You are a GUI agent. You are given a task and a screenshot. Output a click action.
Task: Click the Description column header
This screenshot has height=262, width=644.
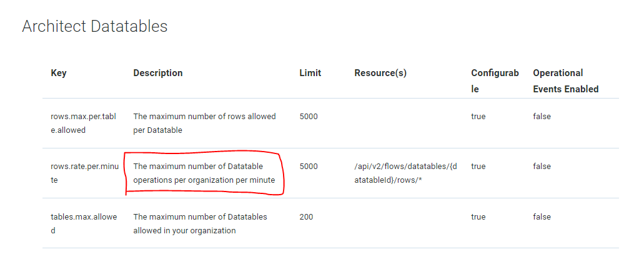[x=158, y=73]
